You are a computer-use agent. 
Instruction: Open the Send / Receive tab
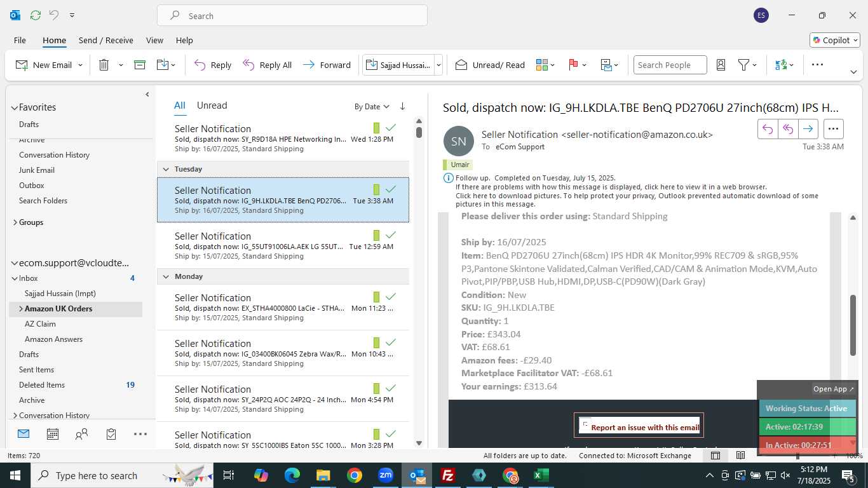point(106,40)
